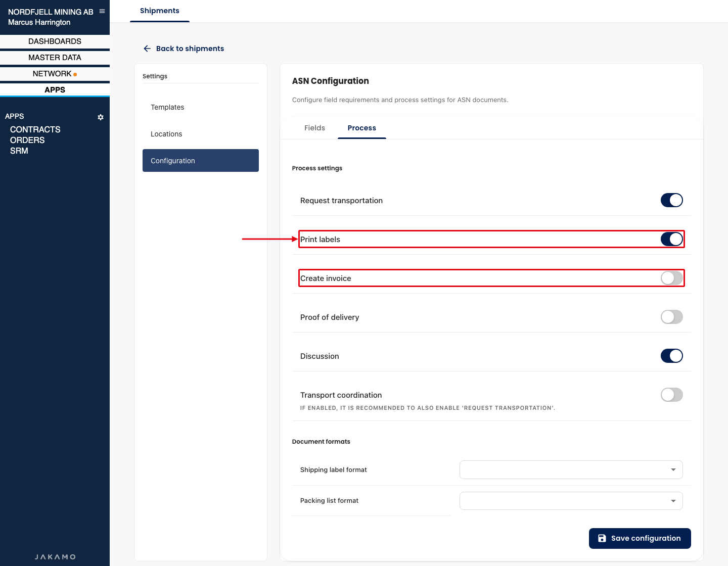728x566 pixels.
Task: Click the Request transportation label text
Action: coord(341,201)
